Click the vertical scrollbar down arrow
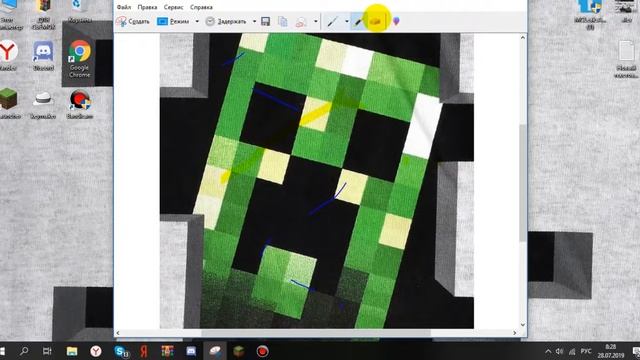The image size is (640, 360). 523,325
